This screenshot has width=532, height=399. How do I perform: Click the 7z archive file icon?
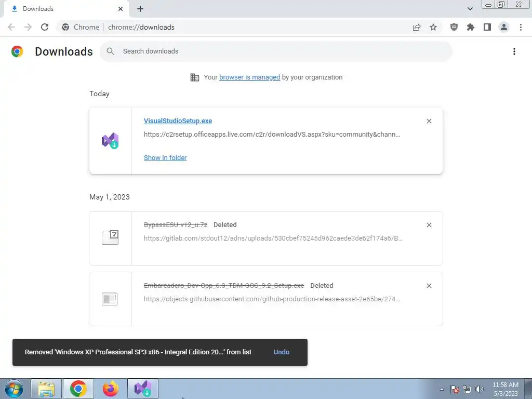pyautogui.click(x=110, y=237)
